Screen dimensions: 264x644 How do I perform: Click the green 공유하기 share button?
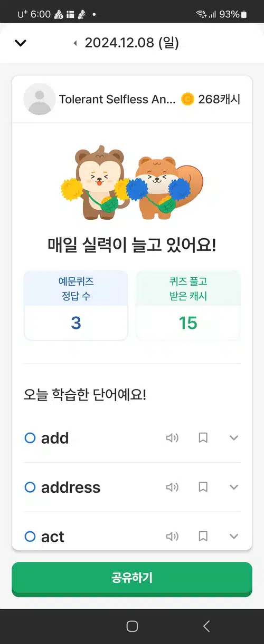coord(132,578)
